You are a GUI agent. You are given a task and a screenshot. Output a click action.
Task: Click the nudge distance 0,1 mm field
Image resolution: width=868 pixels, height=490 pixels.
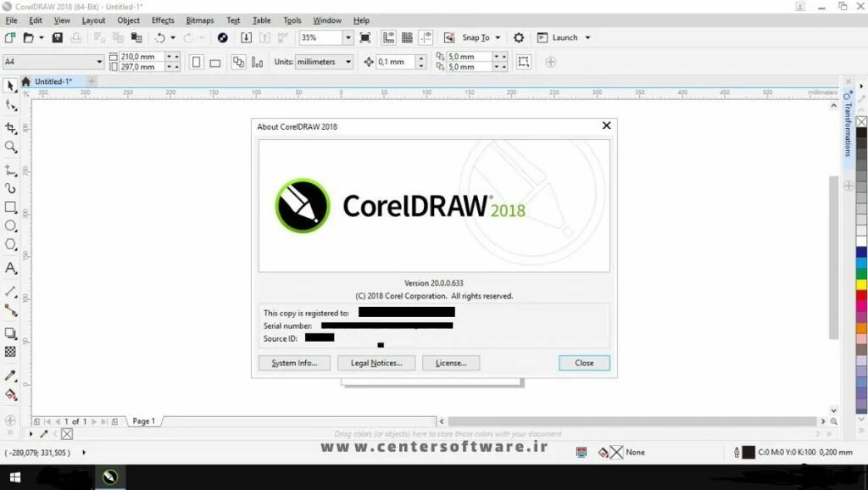[x=396, y=61]
